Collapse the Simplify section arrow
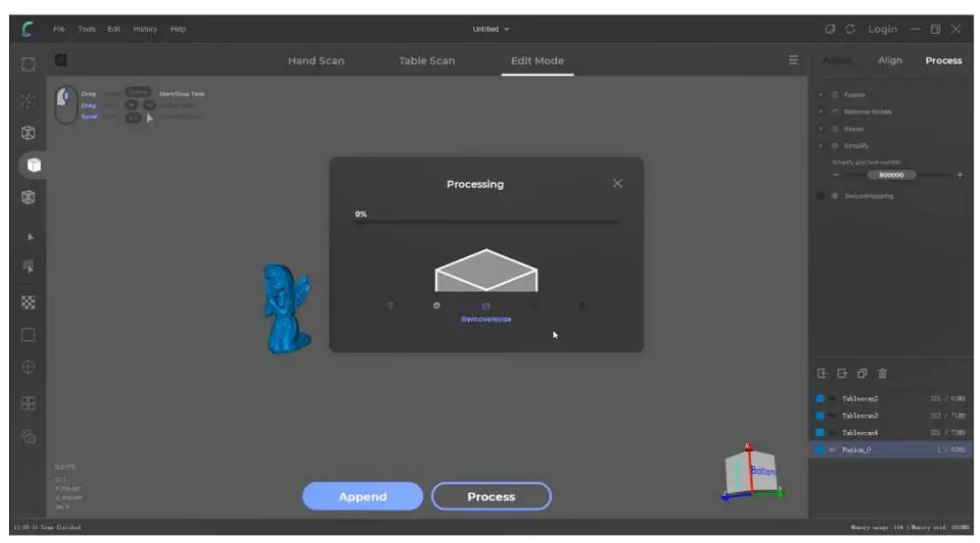 [821, 146]
